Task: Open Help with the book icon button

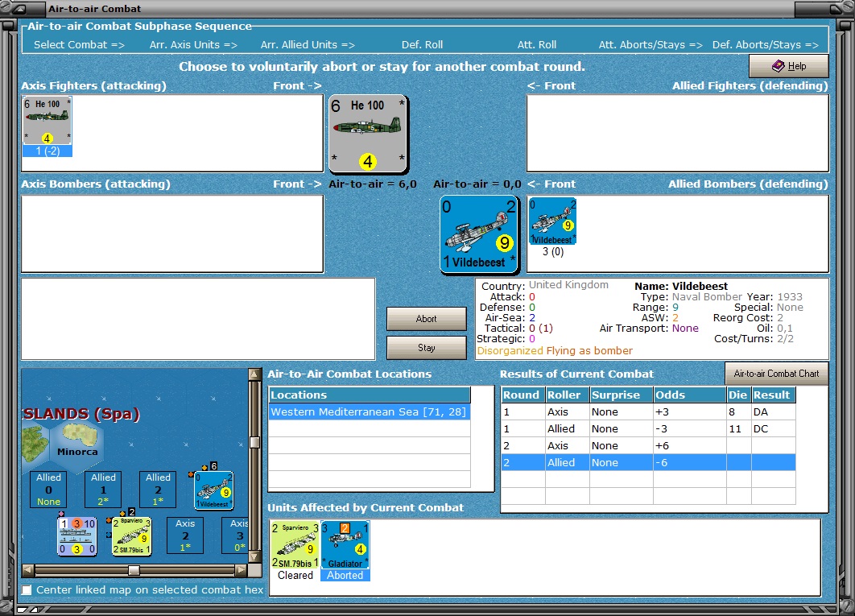Action: [788, 66]
